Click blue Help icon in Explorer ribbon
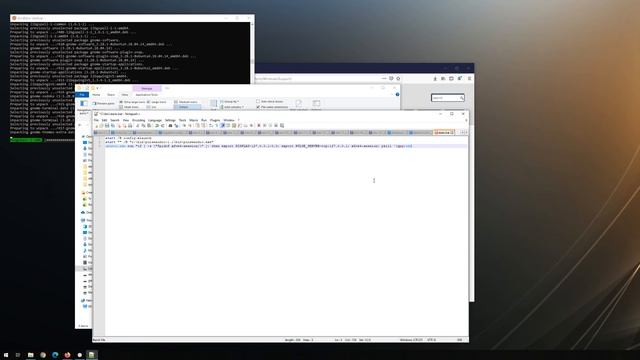Screen dimensions: 640x360 pyautogui.click(x=398, y=94)
